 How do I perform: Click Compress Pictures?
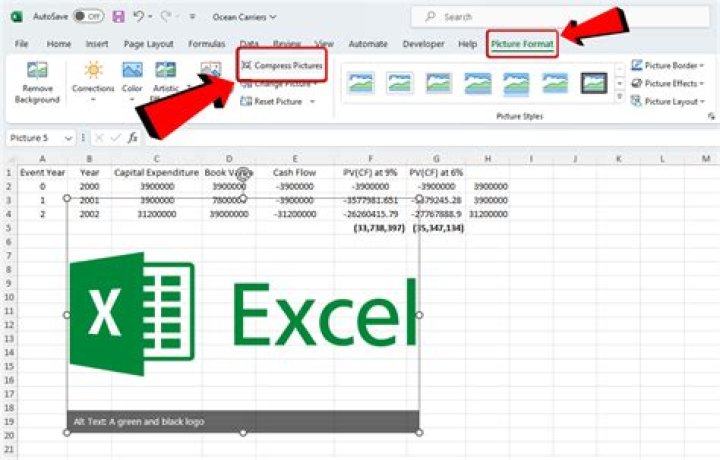282,66
